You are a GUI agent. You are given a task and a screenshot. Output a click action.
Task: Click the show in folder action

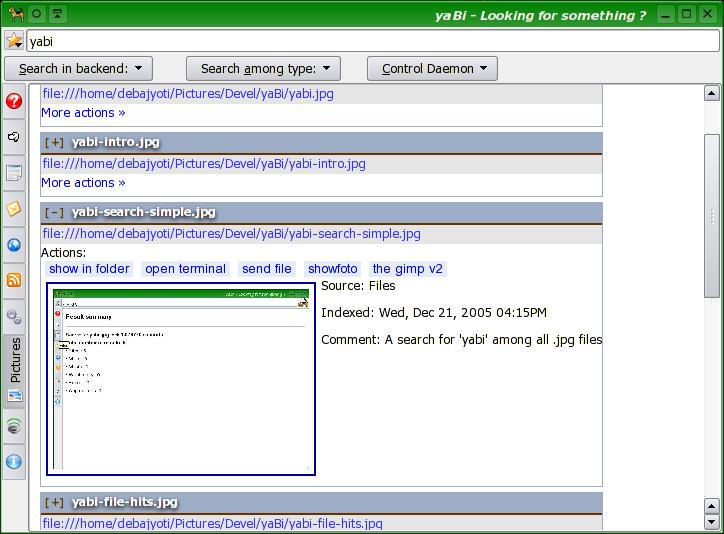pos(89,269)
